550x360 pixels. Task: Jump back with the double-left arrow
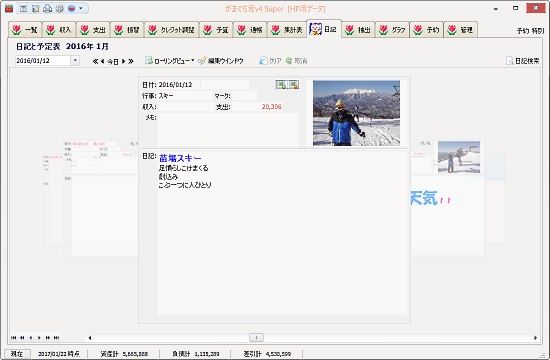click(95, 61)
